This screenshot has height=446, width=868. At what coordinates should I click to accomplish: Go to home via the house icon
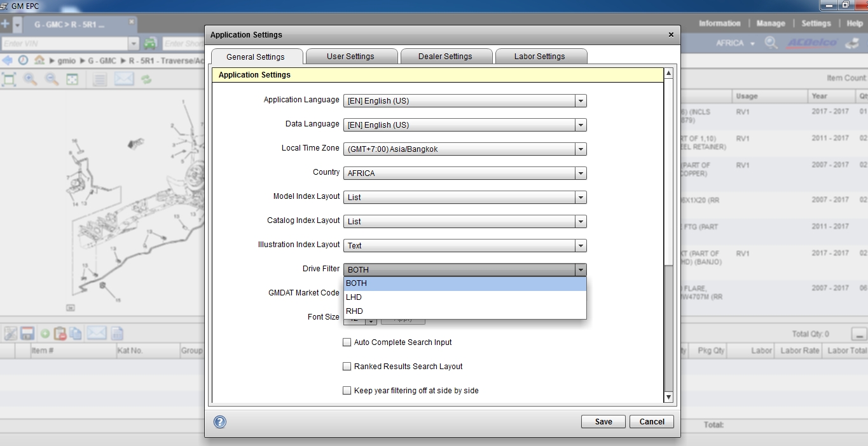39,60
